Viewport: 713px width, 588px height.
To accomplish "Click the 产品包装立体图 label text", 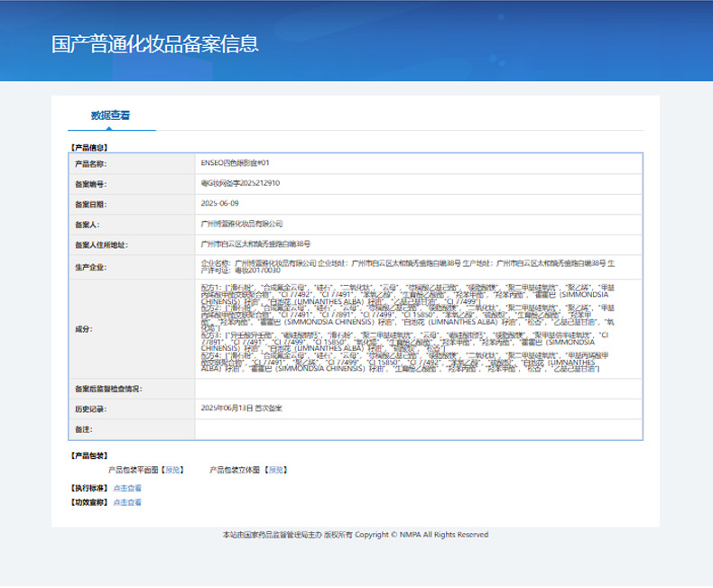I will coord(235,470).
